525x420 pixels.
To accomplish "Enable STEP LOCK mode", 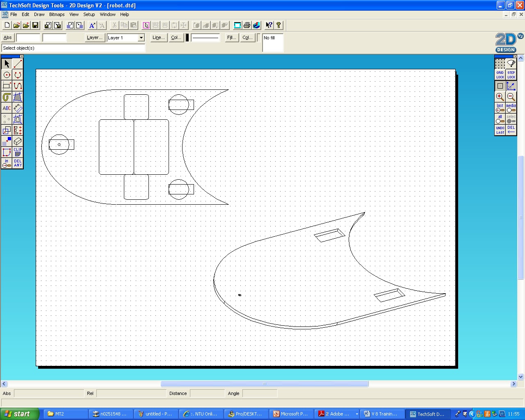I will [511, 74].
